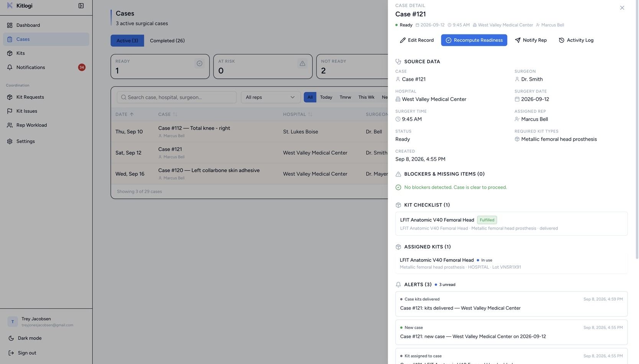Open Cases in the sidebar

pos(46,39)
